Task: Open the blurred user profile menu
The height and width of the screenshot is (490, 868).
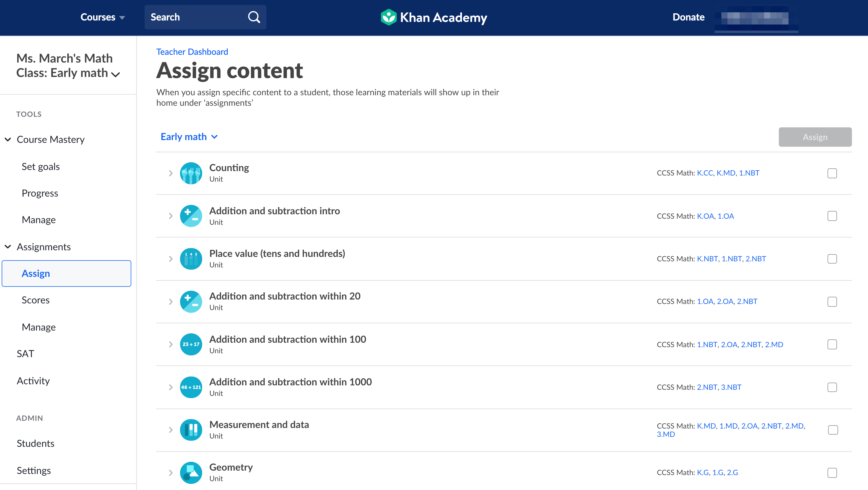Action: click(756, 19)
